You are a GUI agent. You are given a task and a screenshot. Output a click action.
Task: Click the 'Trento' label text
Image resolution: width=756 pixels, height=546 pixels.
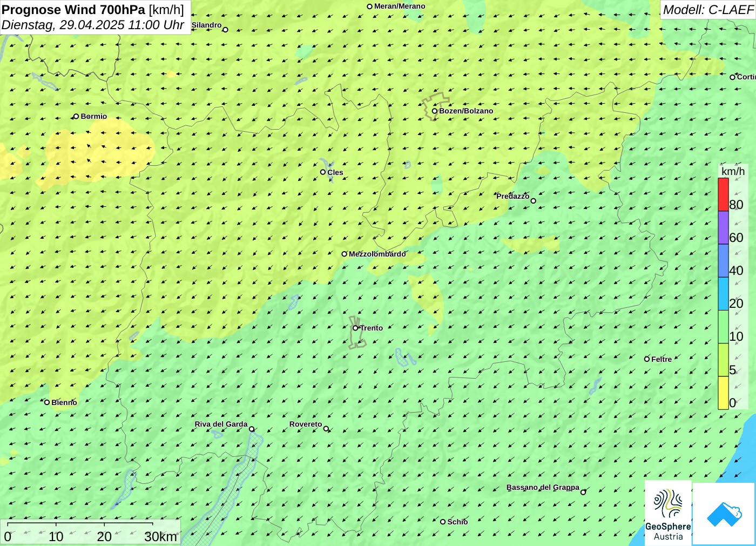pyautogui.click(x=372, y=328)
